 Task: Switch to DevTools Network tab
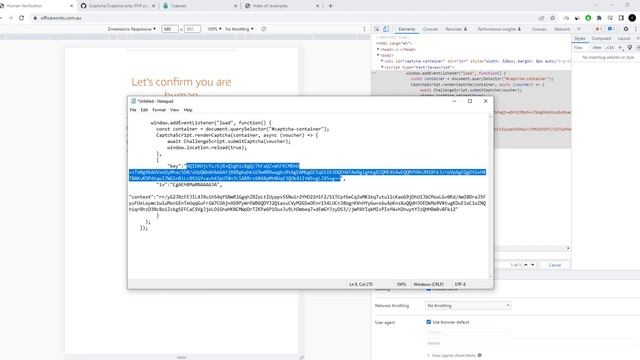[x=562, y=29]
